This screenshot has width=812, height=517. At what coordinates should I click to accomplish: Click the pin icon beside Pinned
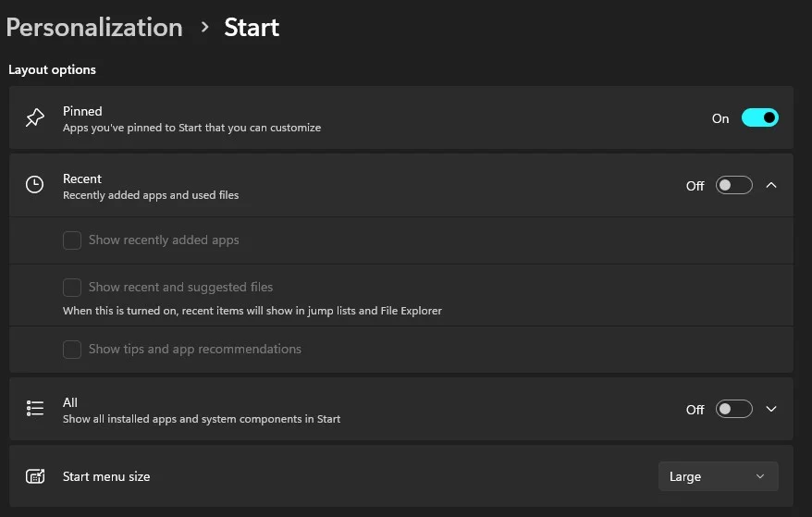click(35, 117)
